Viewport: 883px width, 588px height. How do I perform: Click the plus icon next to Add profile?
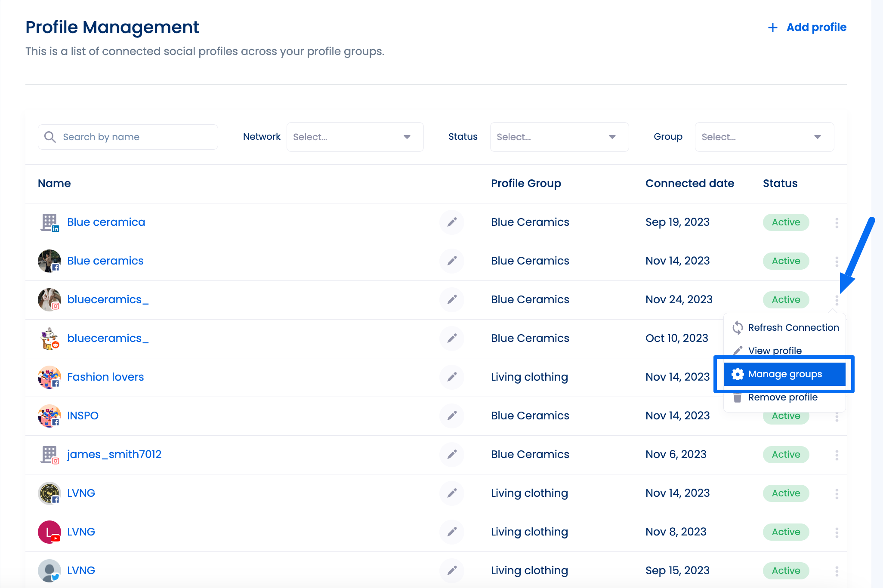pos(773,28)
